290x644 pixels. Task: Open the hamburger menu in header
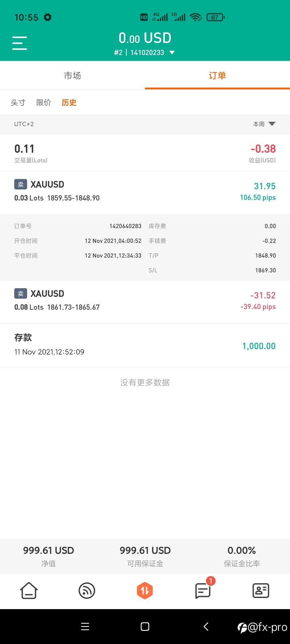(x=20, y=43)
